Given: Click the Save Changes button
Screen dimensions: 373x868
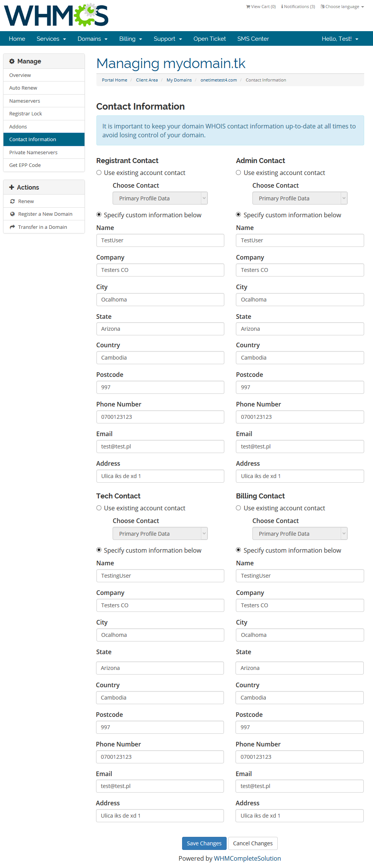Looking at the screenshot, I should point(204,843).
